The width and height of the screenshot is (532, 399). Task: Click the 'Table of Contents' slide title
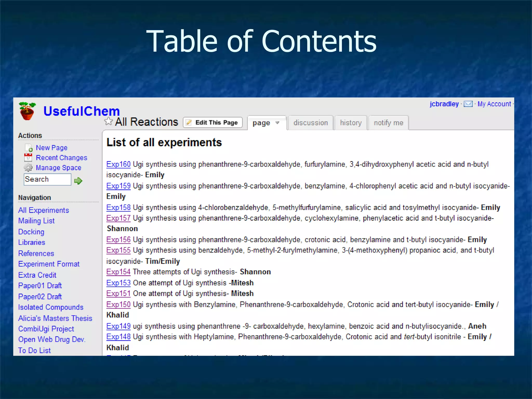coord(261,41)
